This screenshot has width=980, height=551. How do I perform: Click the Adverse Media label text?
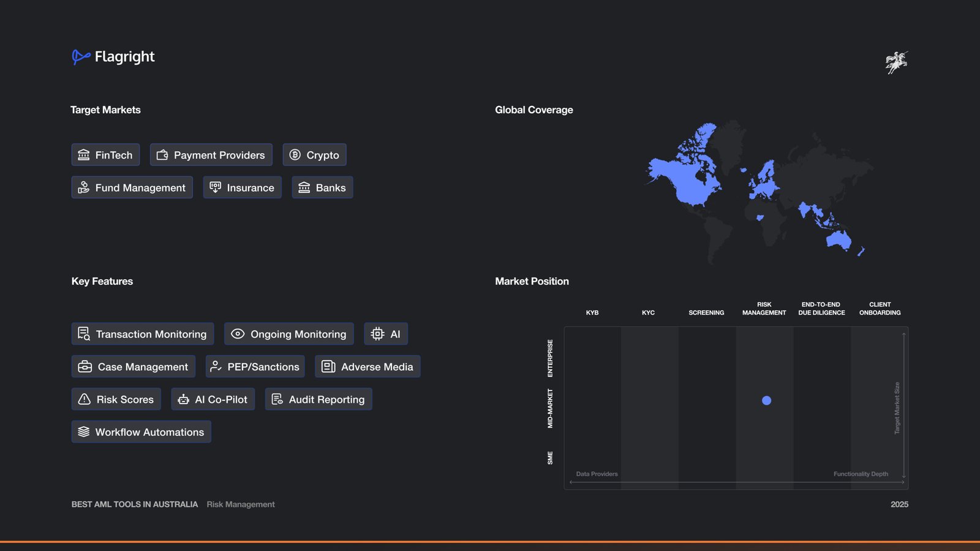click(377, 367)
